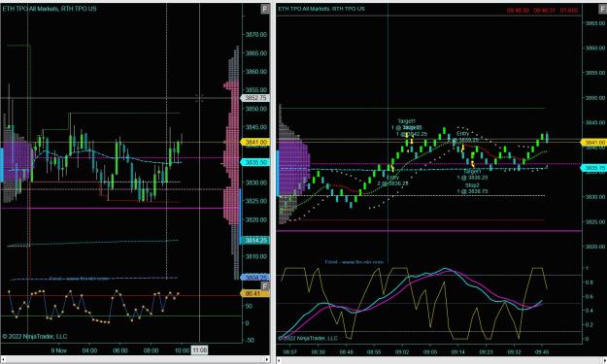Click left chart scrollbar's left arrow
Image resolution: width=607 pixels, height=364 pixels.
click(x=3, y=359)
